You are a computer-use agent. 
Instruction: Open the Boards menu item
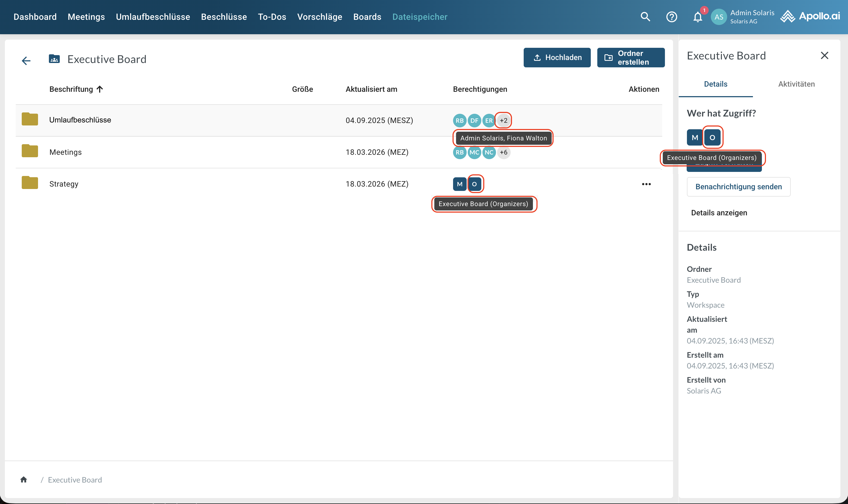point(367,17)
